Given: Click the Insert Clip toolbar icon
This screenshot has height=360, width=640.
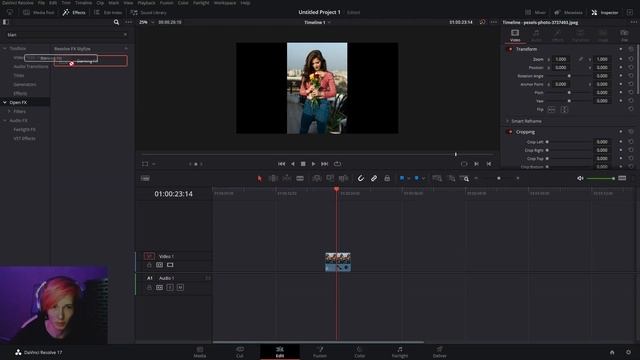Looking at the screenshot, I should coord(317,178).
